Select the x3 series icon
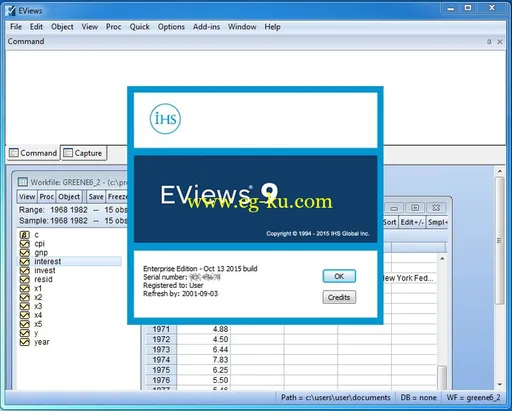Image resolution: width=512 pixels, height=411 pixels. (25, 306)
